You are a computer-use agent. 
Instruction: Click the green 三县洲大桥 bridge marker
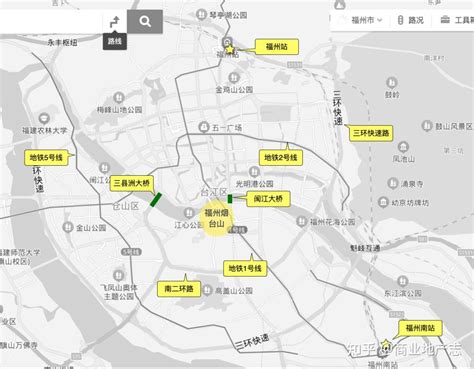[156, 200]
